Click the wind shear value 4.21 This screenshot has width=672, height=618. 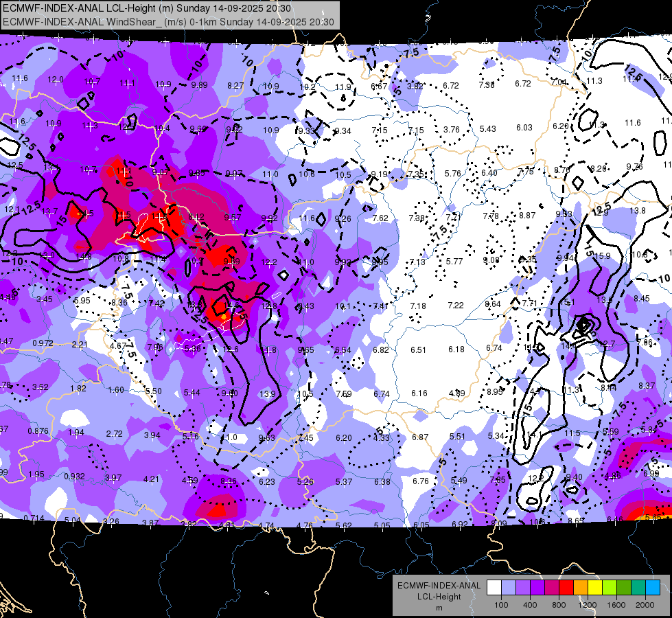point(151,479)
